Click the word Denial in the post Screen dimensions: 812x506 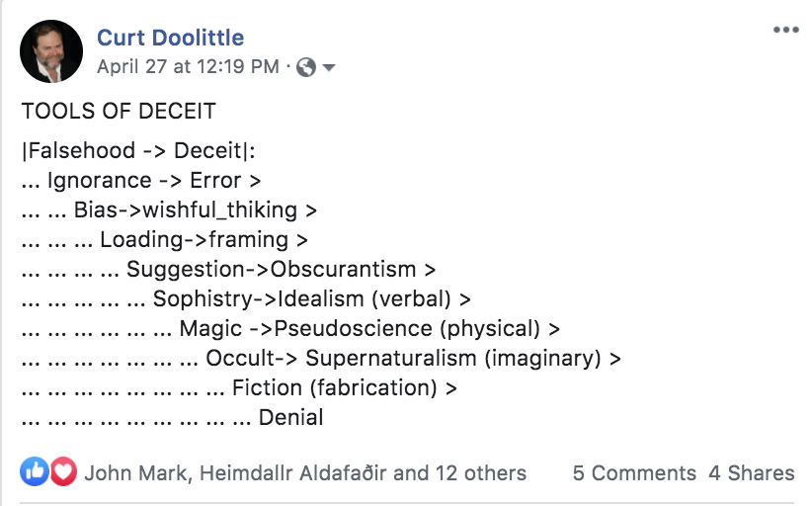pos(291,417)
